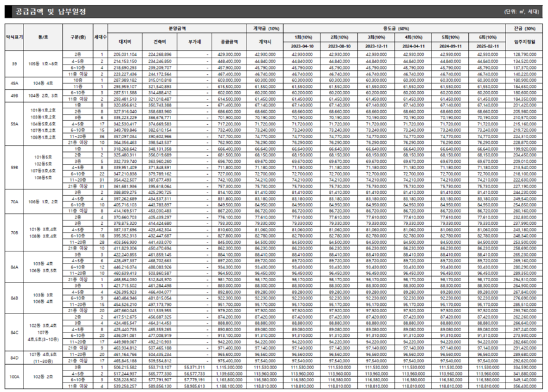The height and width of the screenshot is (392, 548).
Task: Click the '계약금 (10%)' header
Action: tap(265, 28)
